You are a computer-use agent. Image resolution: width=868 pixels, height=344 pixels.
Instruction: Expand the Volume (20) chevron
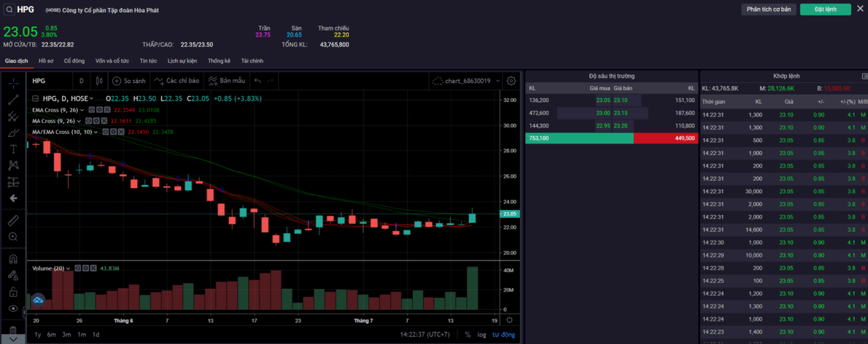(x=68, y=268)
